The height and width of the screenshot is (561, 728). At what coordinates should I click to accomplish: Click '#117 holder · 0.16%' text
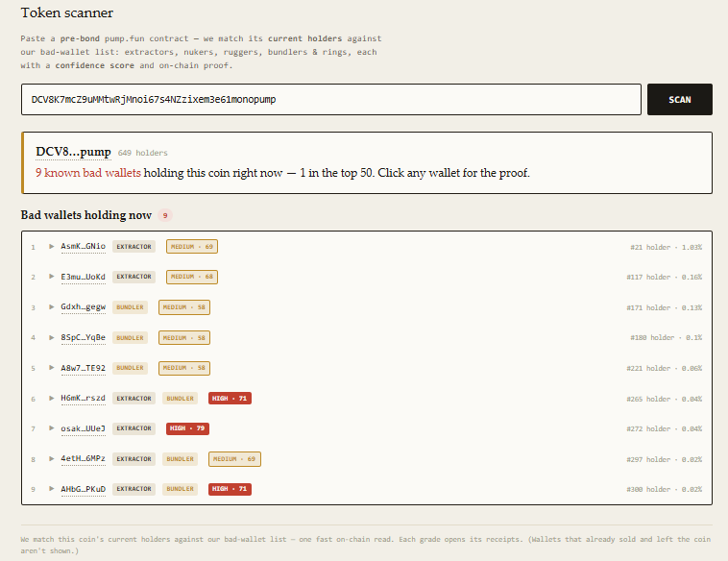coord(664,278)
